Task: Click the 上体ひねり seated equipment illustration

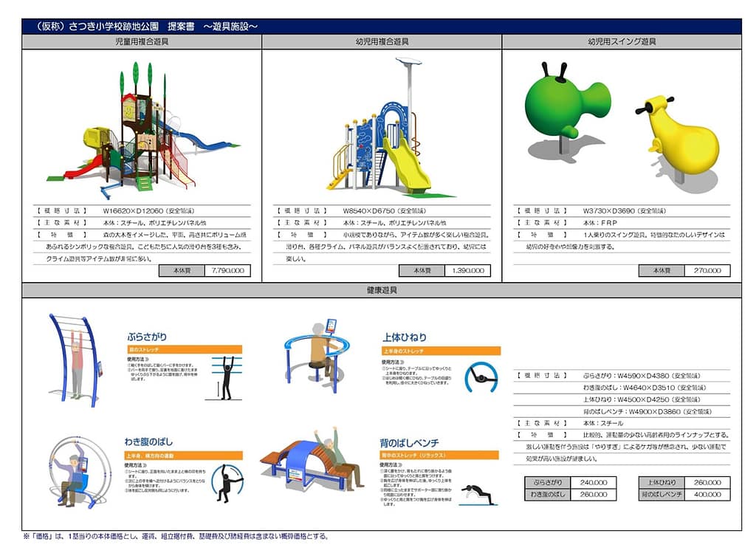Action: pyautogui.click(x=317, y=349)
